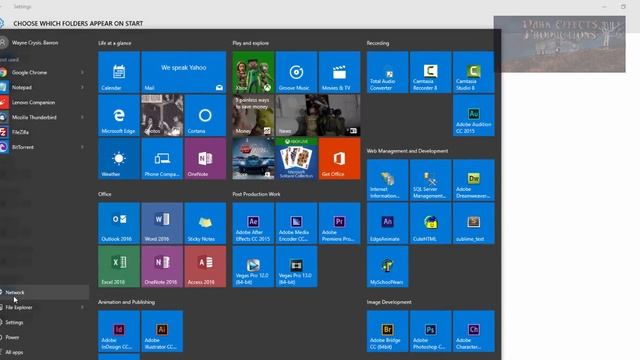Click Post Production Work group title
The image size is (640, 360).
(x=256, y=194)
